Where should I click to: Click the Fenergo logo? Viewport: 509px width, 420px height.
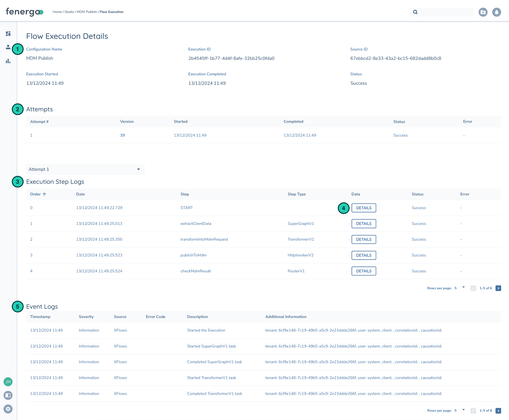coord(24,11)
